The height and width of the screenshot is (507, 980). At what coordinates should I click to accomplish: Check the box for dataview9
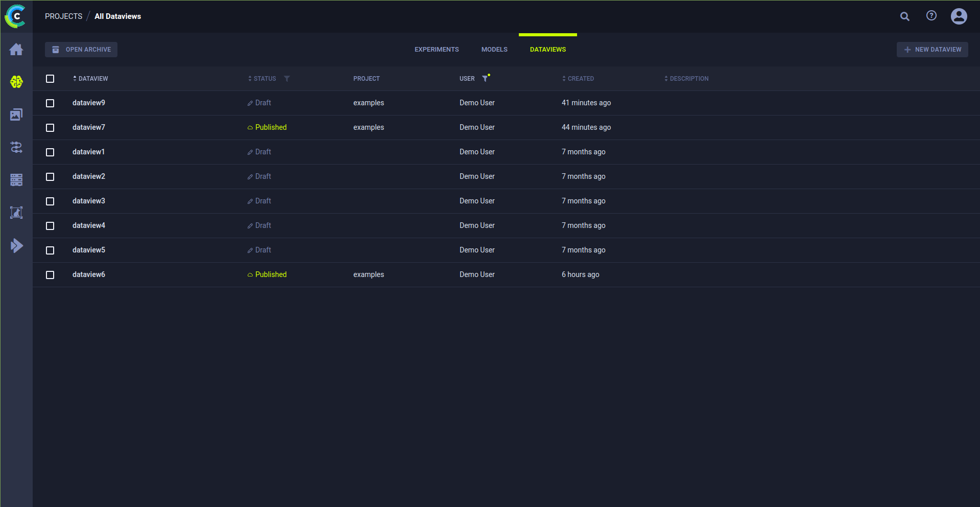click(x=50, y=103)
